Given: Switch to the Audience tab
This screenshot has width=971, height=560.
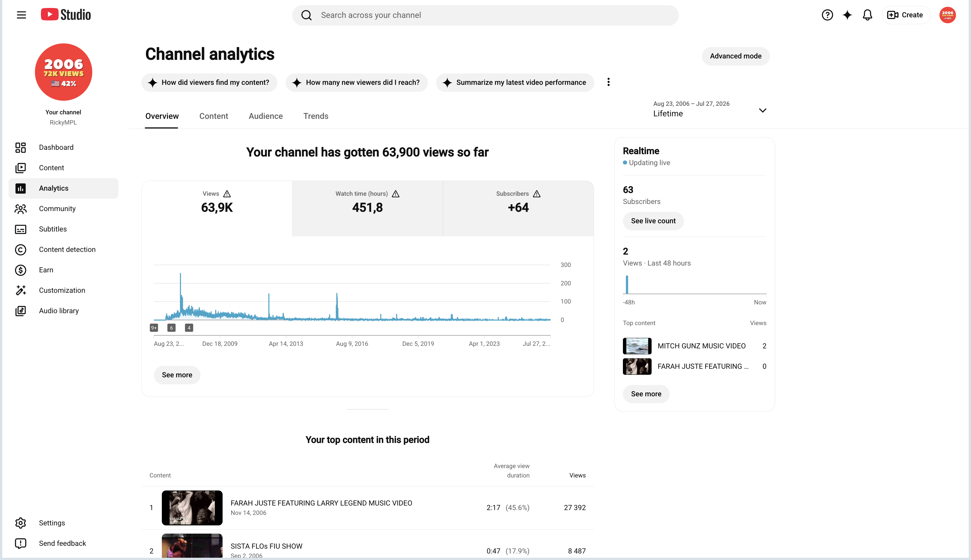Looking at the screenshot, I should [265, 116].
